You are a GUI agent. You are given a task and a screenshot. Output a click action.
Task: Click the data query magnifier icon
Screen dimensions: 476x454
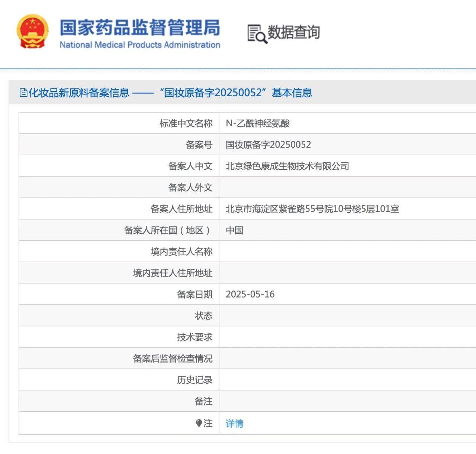[257, 34]
